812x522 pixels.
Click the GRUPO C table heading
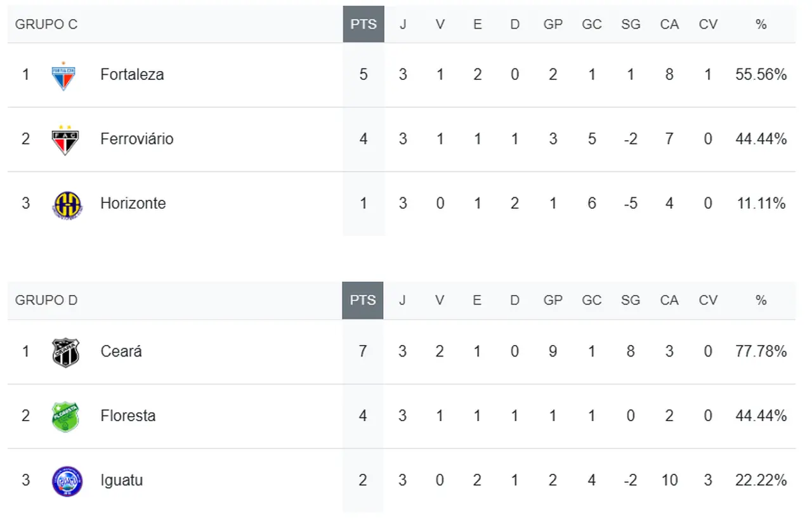pyautogui.click(x=46, y=24)
